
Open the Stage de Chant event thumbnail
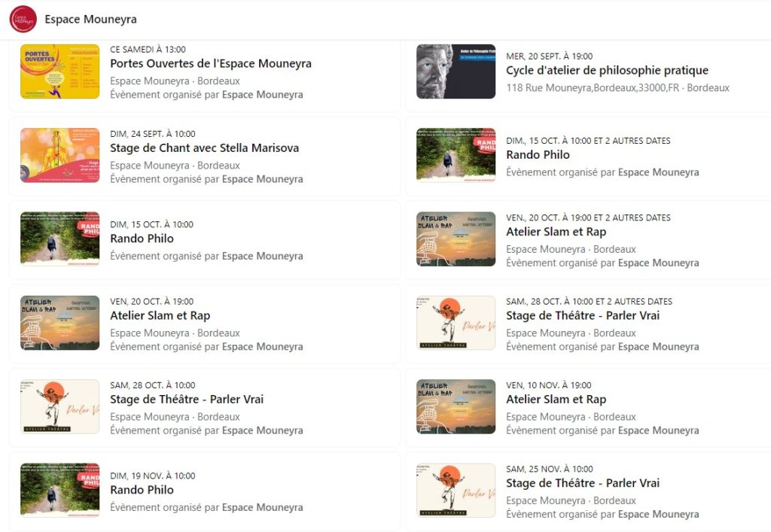[x=60, y=155]
